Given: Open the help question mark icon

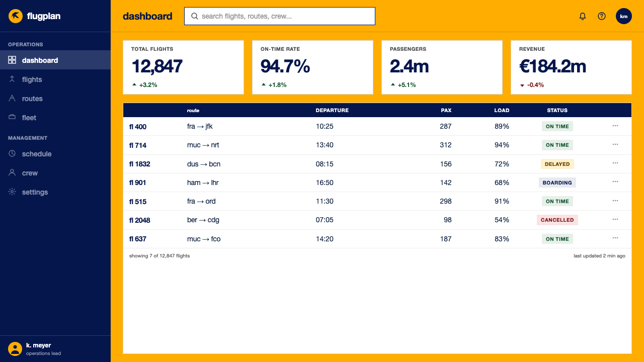Looking at the screenshot, I should (x=602, y=16).
